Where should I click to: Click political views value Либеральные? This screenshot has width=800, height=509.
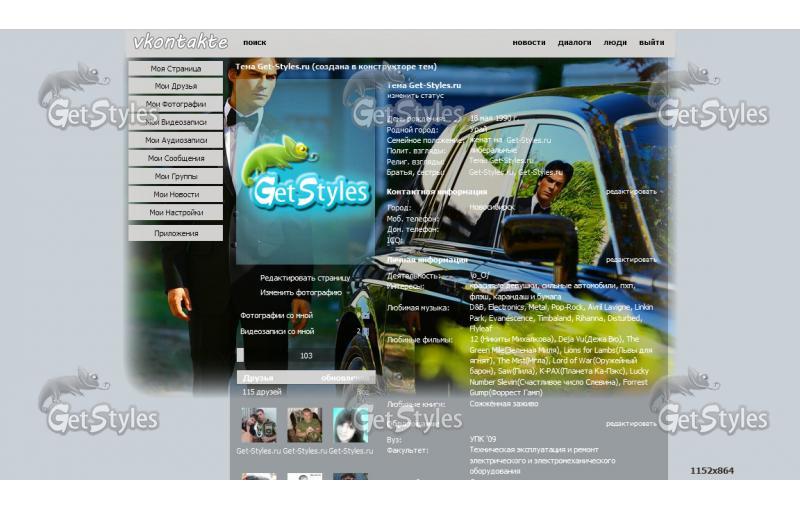click(493, 150)
